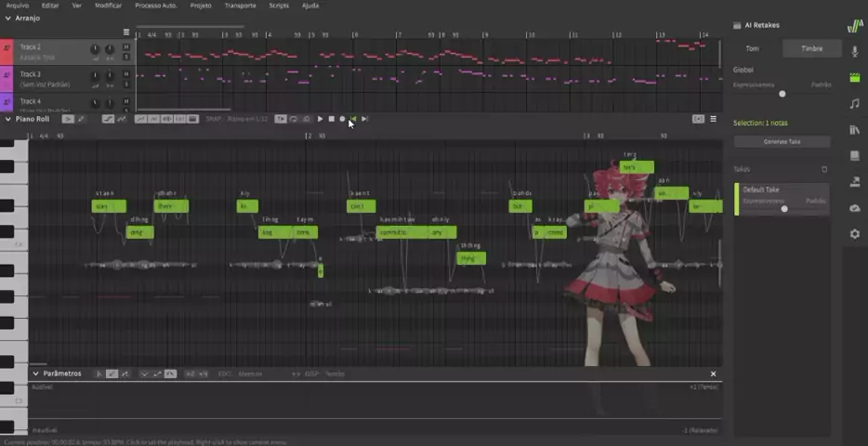Solo Track 2 with S button
Screen dimensions: 868x446
click(x=126, y=57)
